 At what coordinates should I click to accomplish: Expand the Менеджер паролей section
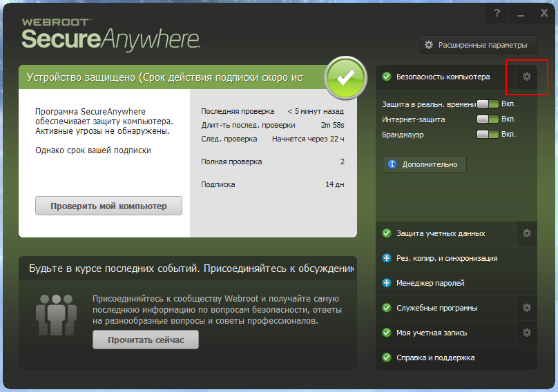456,283
